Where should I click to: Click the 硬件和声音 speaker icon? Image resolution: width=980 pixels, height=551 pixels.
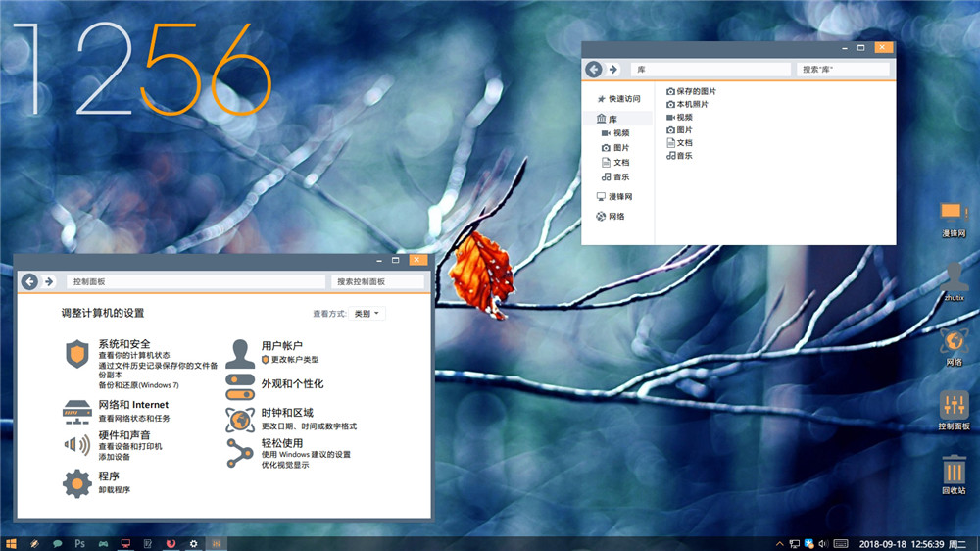[77, 445]
